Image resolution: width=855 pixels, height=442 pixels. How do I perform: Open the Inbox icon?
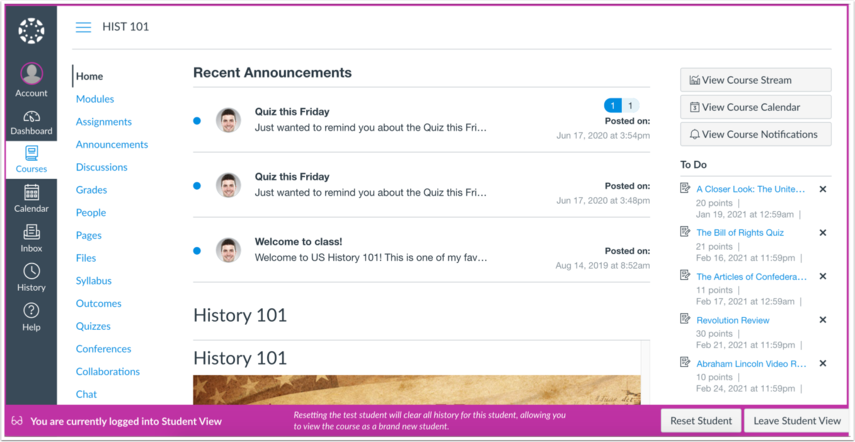(x=31, y=232)
